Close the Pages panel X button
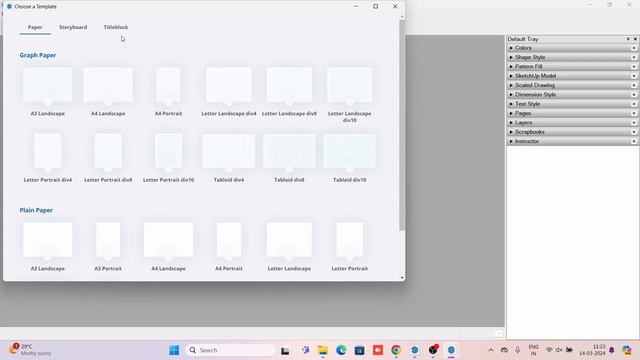This screenshot has width=640, height=360. tap(634, 113)
